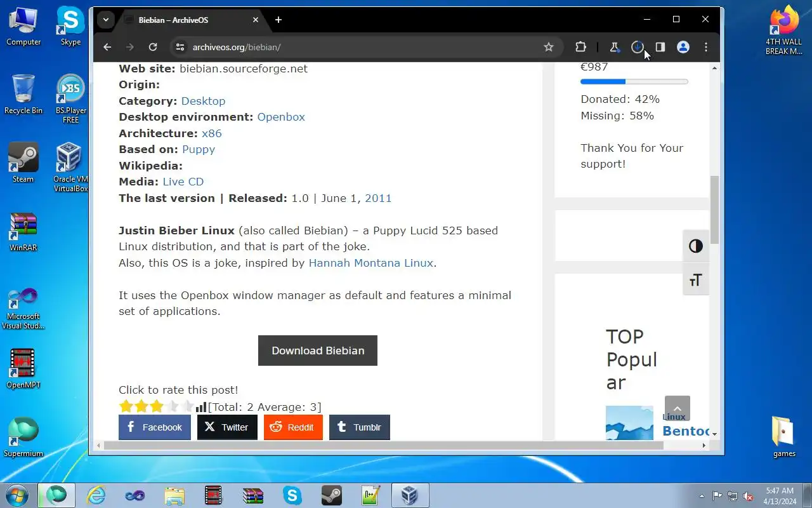
Task: Open a new tab with plus button
Action: click(x=278, y=20)
